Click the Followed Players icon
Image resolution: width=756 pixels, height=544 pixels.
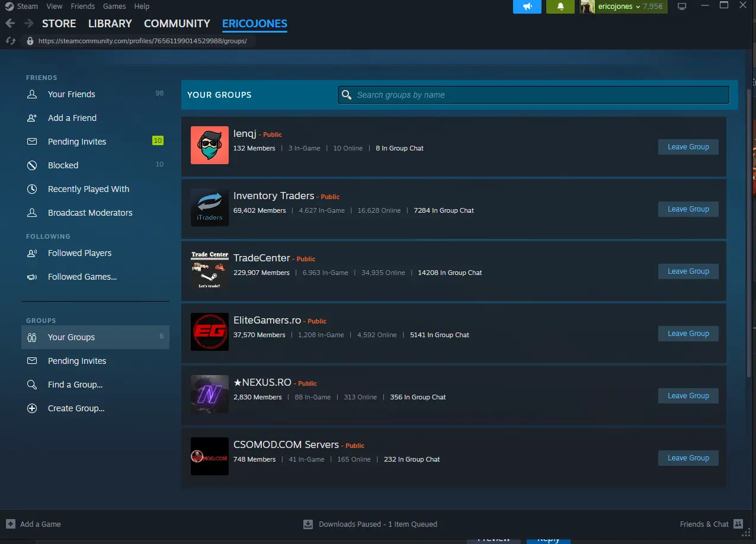(32, 253)
